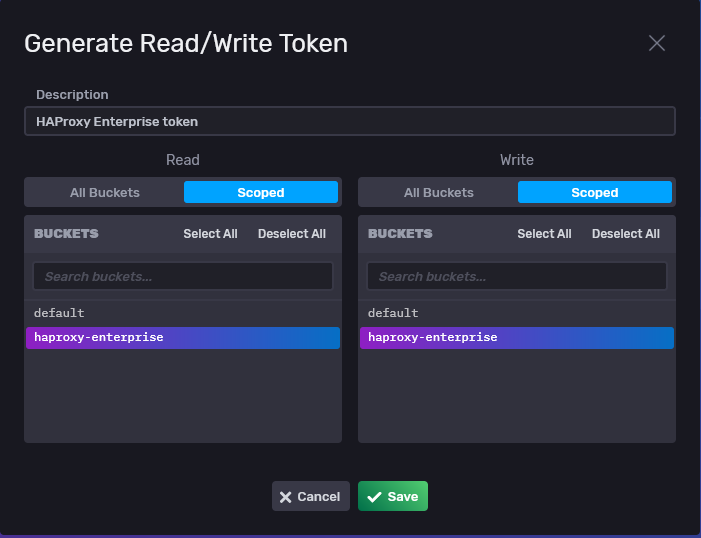Image resolution: width=701 pixels, height=538 pixels.
Task: Click the checkmark icon on Save button
Action: [x=374, y=497]
